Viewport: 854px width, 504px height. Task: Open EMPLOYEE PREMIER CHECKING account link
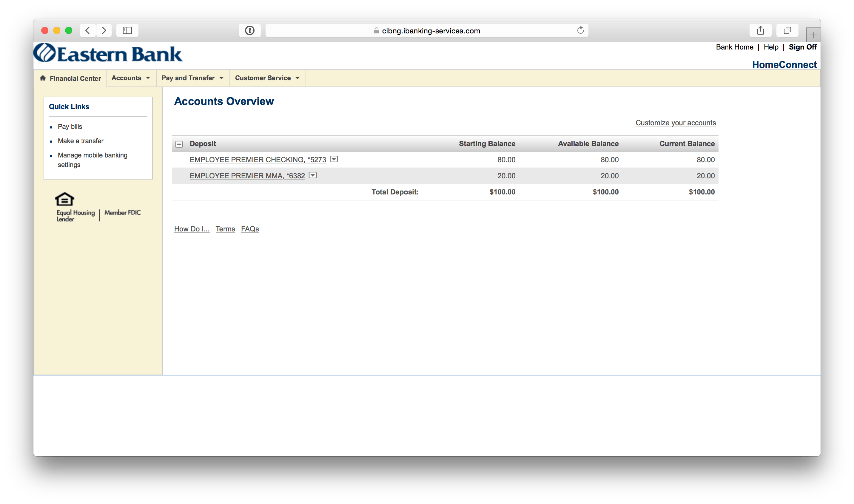[258, 160]
